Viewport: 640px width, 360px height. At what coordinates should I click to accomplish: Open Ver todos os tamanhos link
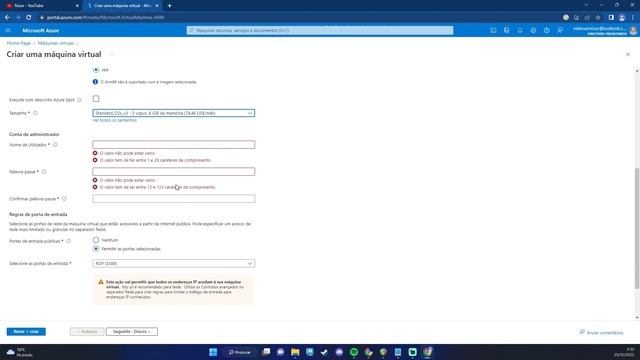point(115,120)
